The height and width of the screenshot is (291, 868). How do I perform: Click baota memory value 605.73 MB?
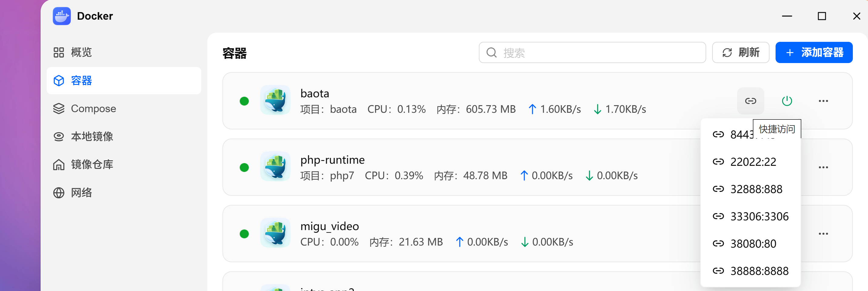[491, 109]
